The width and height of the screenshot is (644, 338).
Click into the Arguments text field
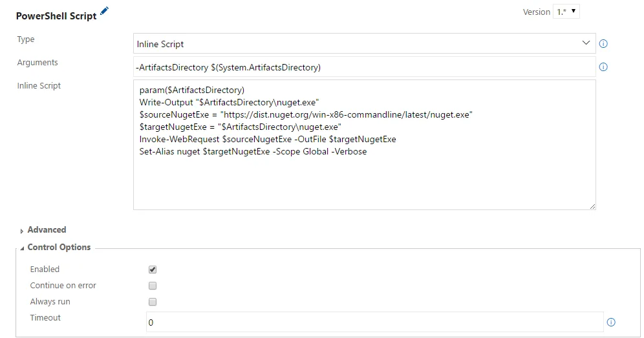[x=364, y=67]
